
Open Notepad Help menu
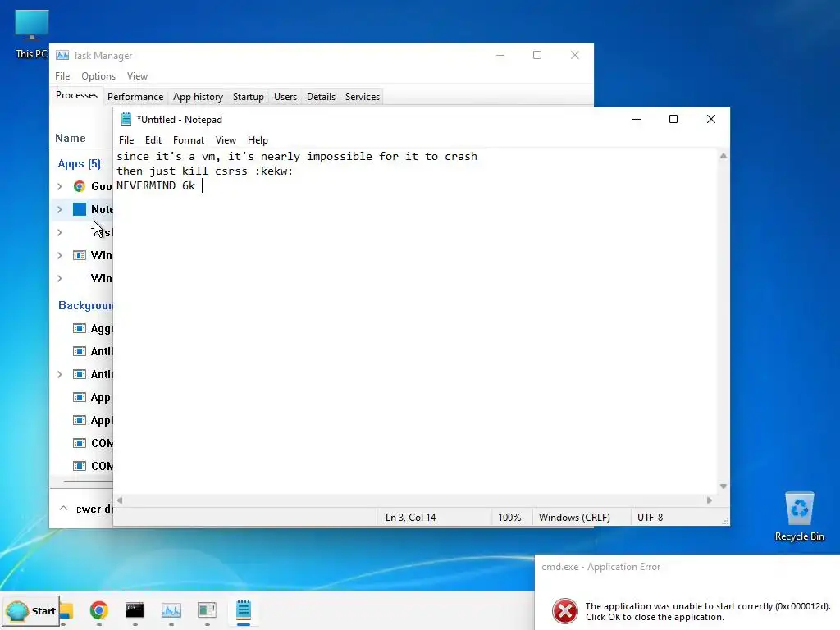[258, 139]
